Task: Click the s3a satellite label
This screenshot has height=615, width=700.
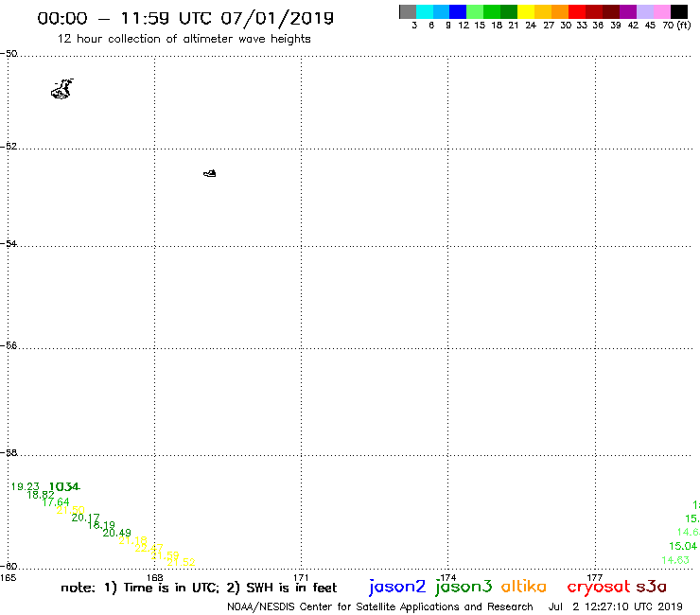Action: [651, 587]
